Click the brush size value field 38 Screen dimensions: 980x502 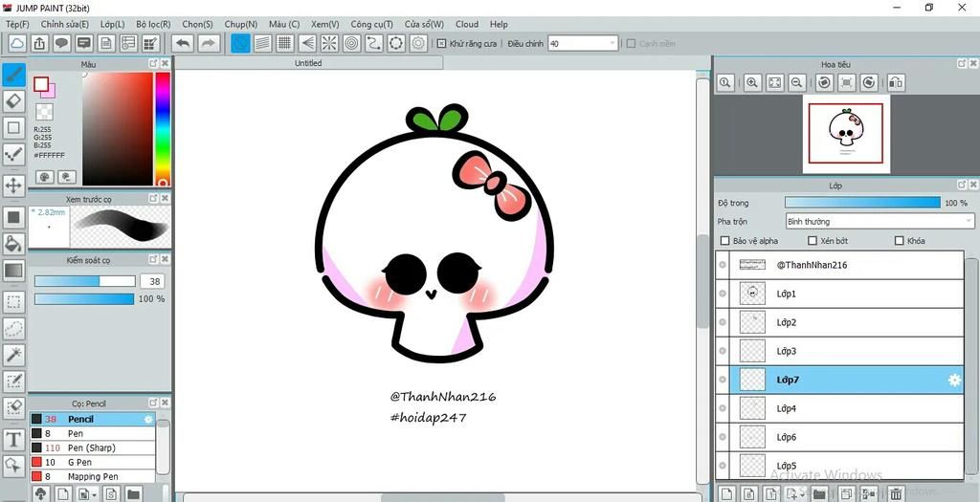(154, 281)
